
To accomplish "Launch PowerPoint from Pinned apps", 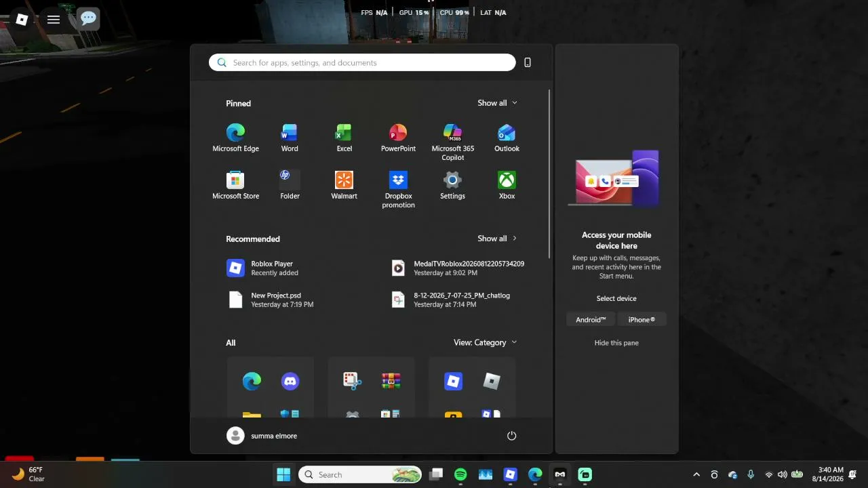I will pyautogui.click(x=398, y=138).
